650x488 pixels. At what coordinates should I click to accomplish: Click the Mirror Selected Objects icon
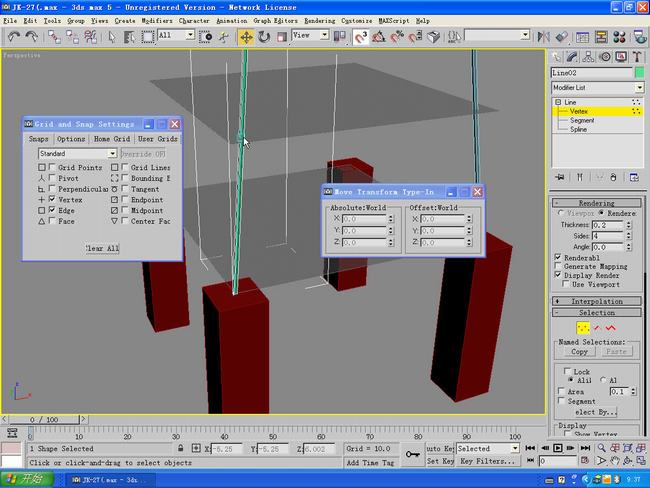(543, 37)
